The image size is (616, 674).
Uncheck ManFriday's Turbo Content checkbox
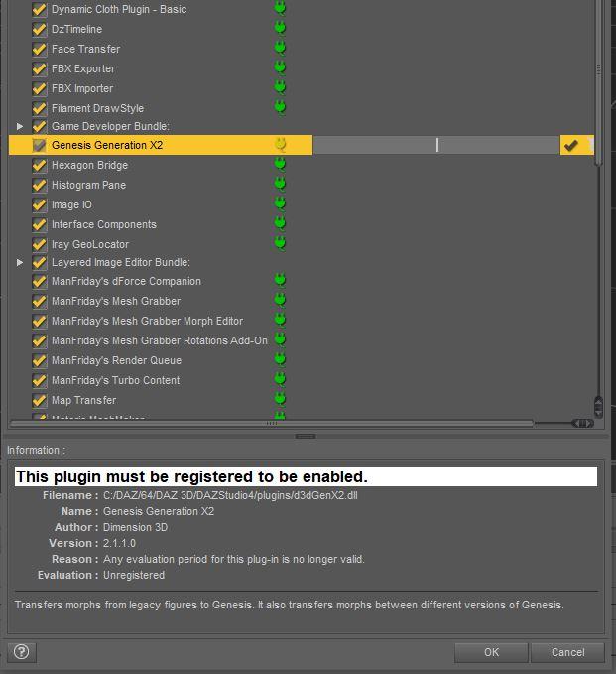click(39, 380)
